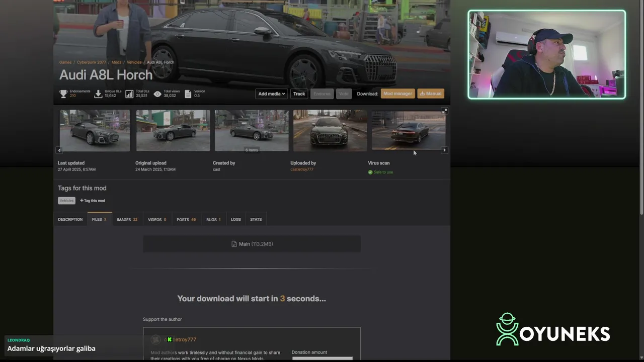Click the Manual download button
644x362 pixels.
[431, 94]
